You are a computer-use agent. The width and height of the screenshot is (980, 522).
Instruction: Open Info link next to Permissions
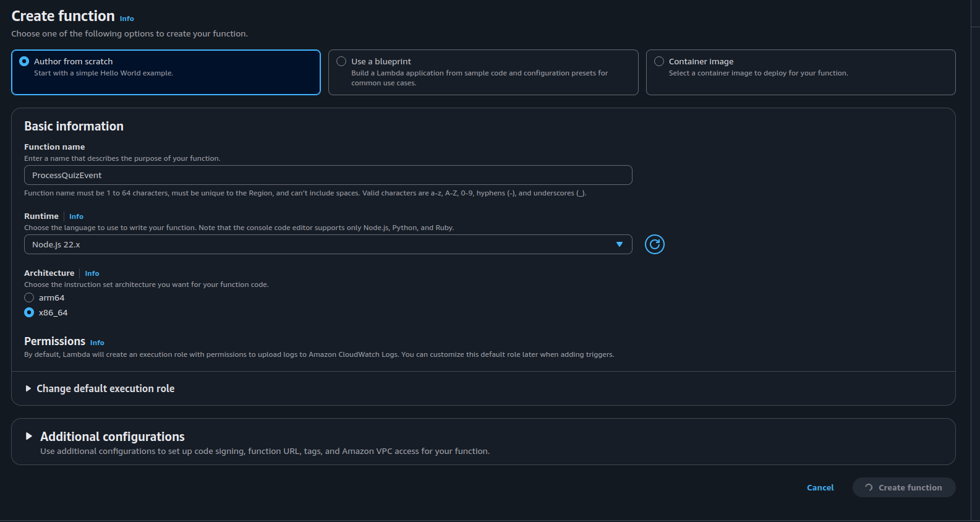point(97,343)
